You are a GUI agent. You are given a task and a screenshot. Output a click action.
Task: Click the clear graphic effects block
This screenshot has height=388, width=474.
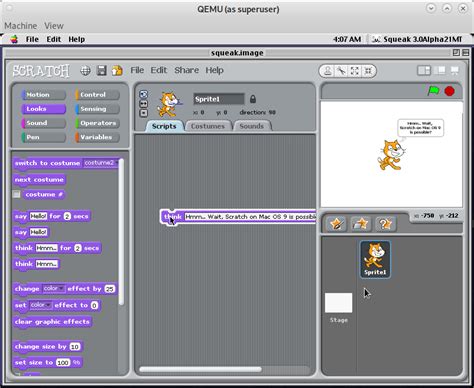click(52, 322)
